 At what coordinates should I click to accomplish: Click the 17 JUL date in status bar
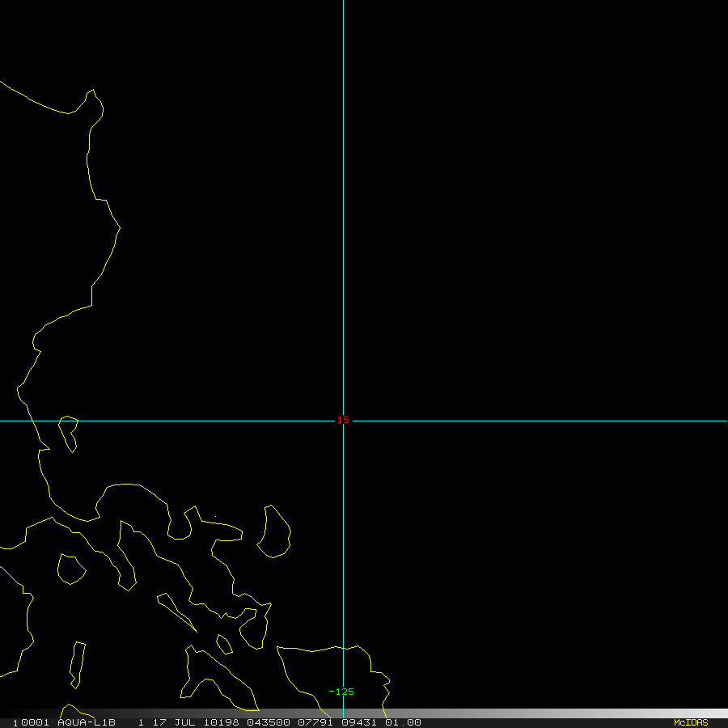click(170, 722)
